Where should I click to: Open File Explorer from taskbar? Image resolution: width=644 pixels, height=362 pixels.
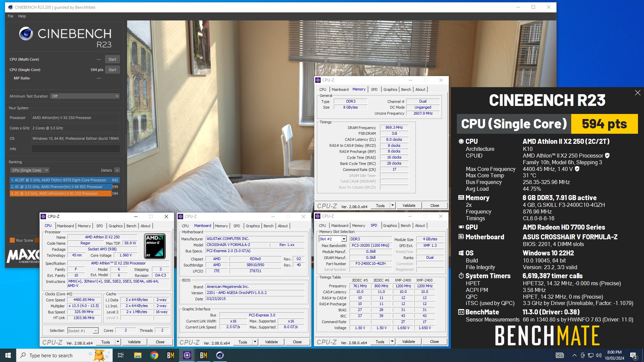pyautogui.click(x=138, y=355)
